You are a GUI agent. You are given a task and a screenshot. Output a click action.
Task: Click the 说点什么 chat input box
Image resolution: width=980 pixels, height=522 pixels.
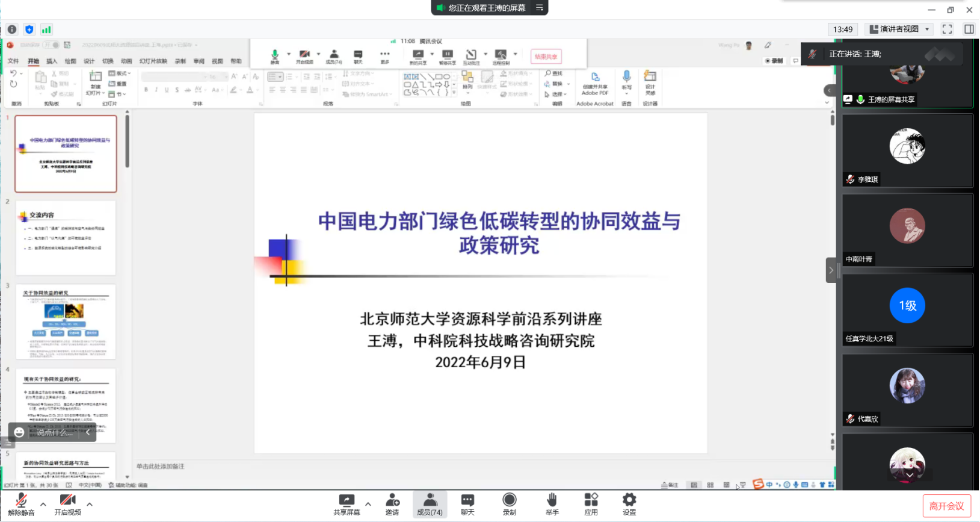(54, 432)
